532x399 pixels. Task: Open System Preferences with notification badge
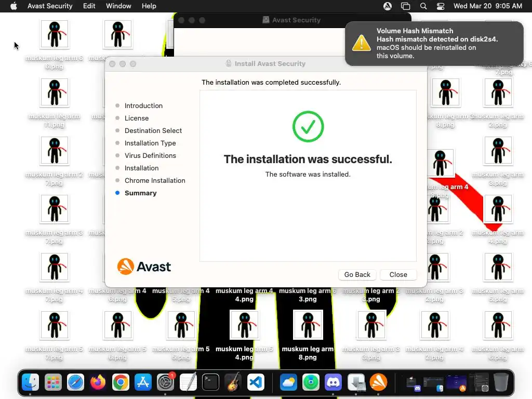point(166,382)
